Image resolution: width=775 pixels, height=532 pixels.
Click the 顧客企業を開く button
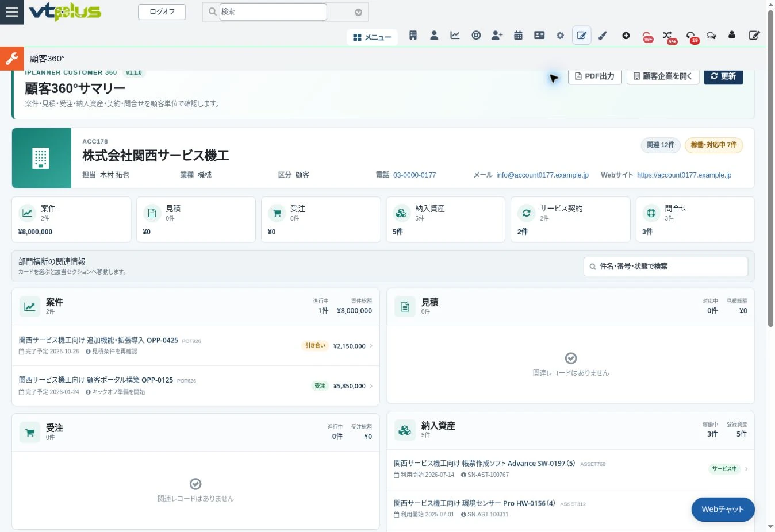click(x=663, y=76)
